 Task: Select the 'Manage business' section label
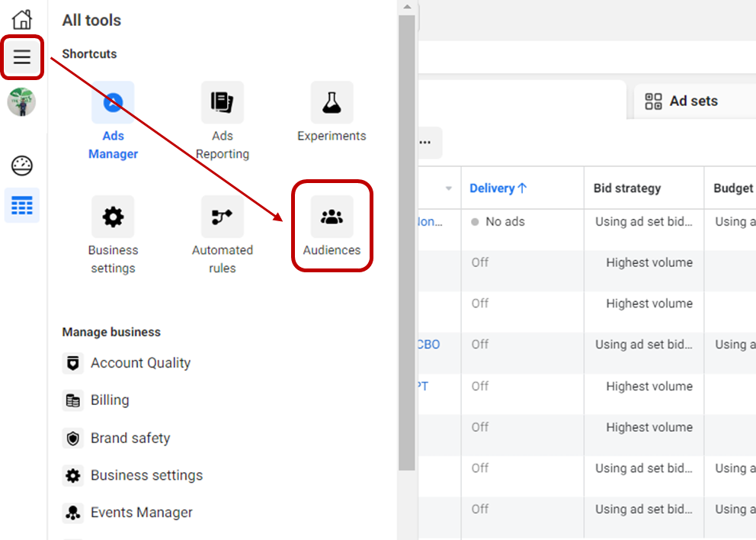[x=111, y=332]
